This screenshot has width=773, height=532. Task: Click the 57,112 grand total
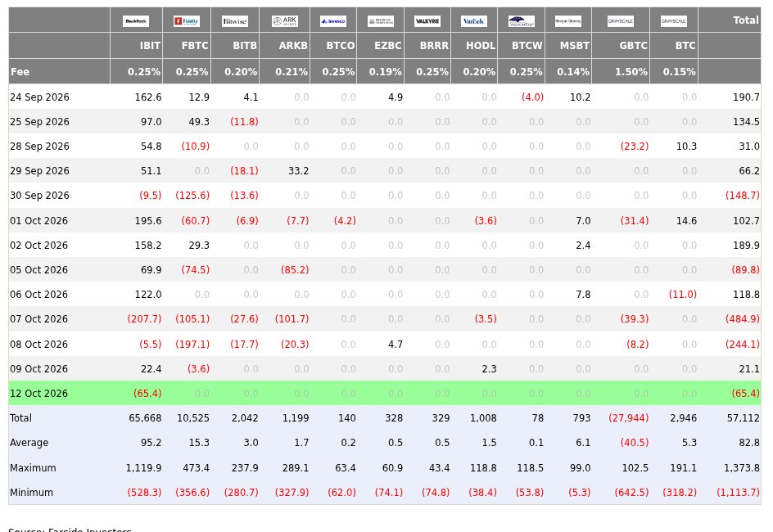(744, 418)
